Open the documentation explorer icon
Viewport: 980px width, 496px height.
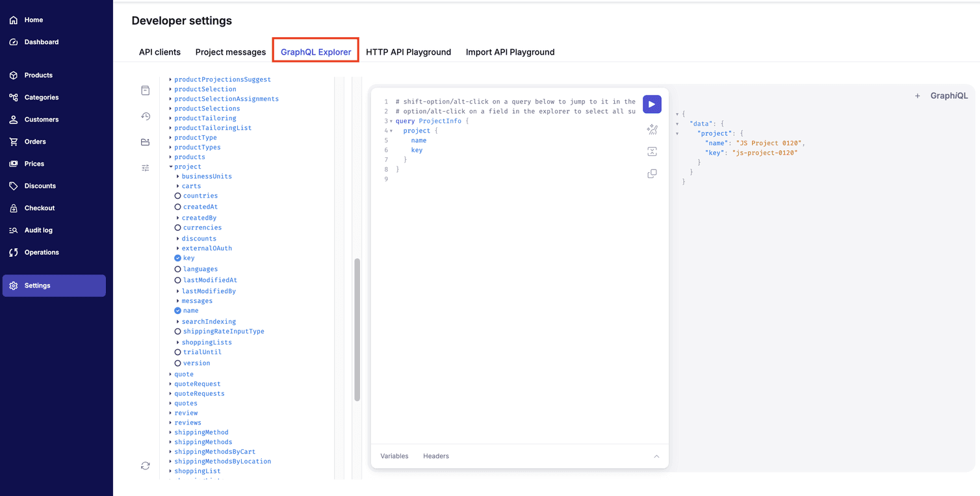click(x=146, y=90)
